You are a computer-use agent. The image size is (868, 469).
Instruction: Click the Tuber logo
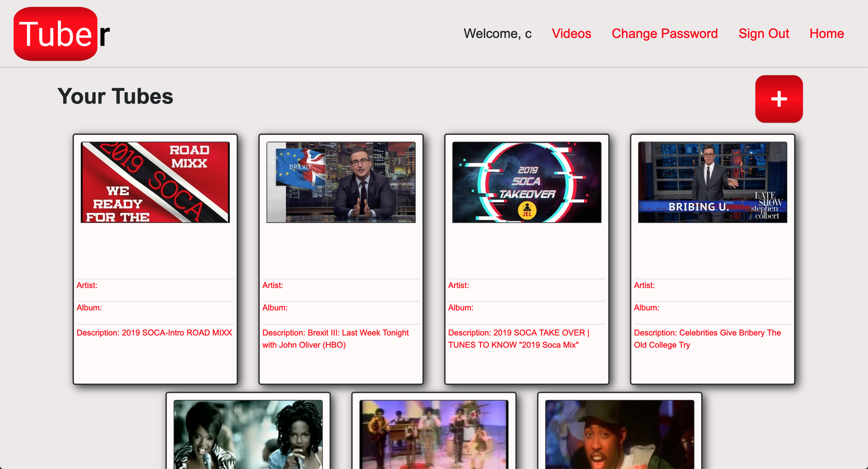(62, 34)
